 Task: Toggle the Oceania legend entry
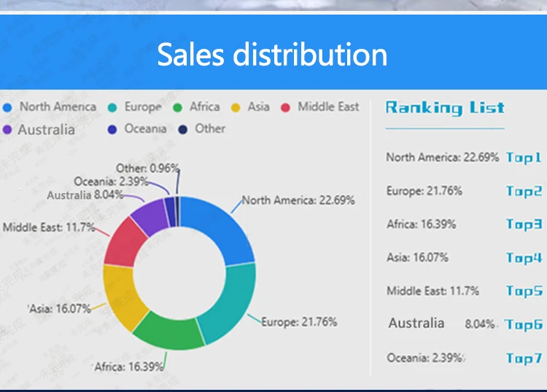[x=137, y=129]
